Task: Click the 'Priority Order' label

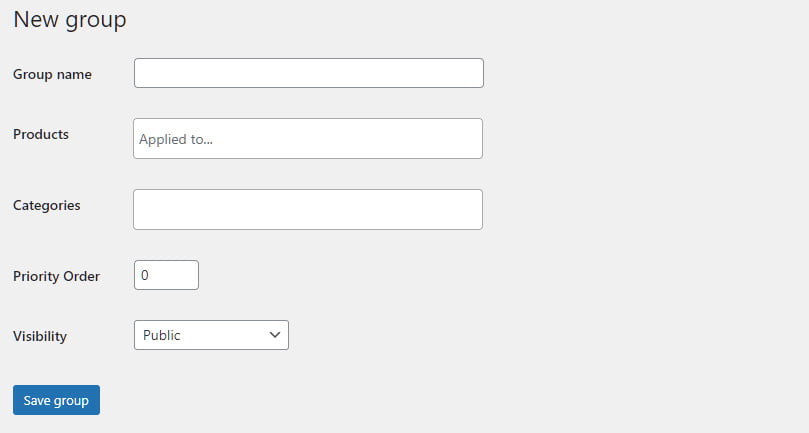Action: coord(56,276)
